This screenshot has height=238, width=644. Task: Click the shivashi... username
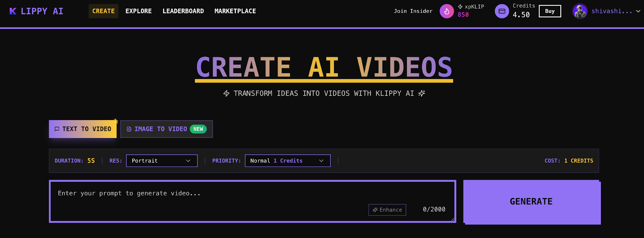[611, 11]
